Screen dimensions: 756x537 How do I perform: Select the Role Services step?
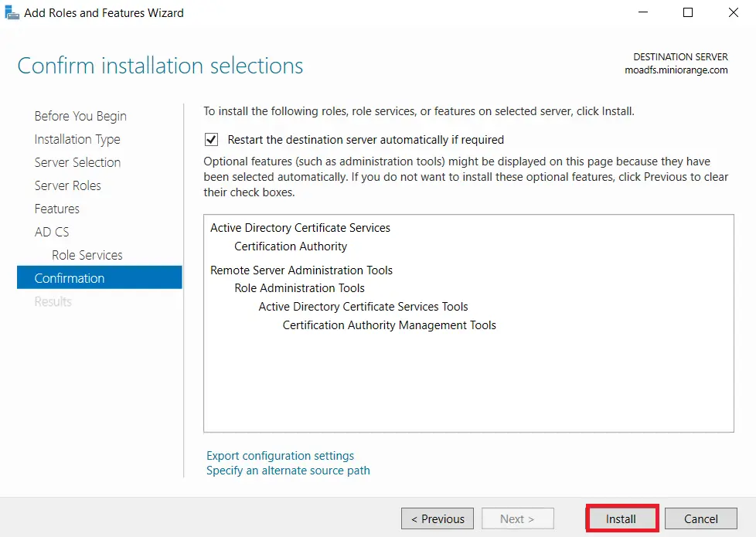pos(87,255)
